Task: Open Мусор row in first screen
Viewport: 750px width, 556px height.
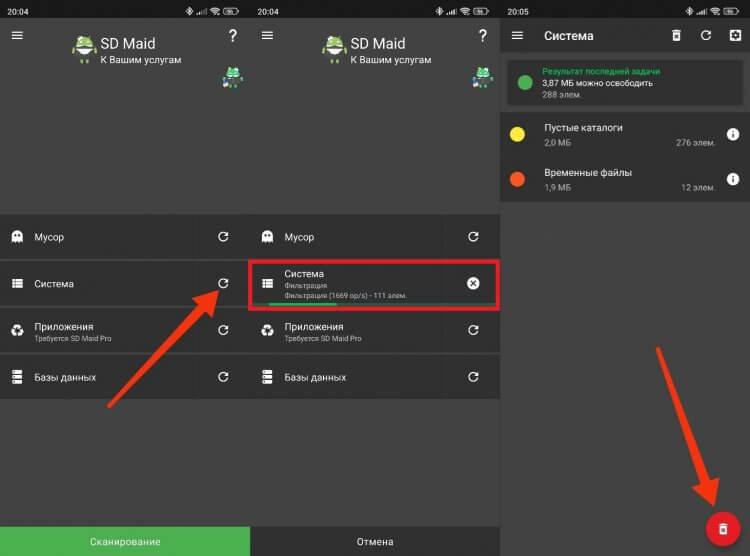Action: 125,237
